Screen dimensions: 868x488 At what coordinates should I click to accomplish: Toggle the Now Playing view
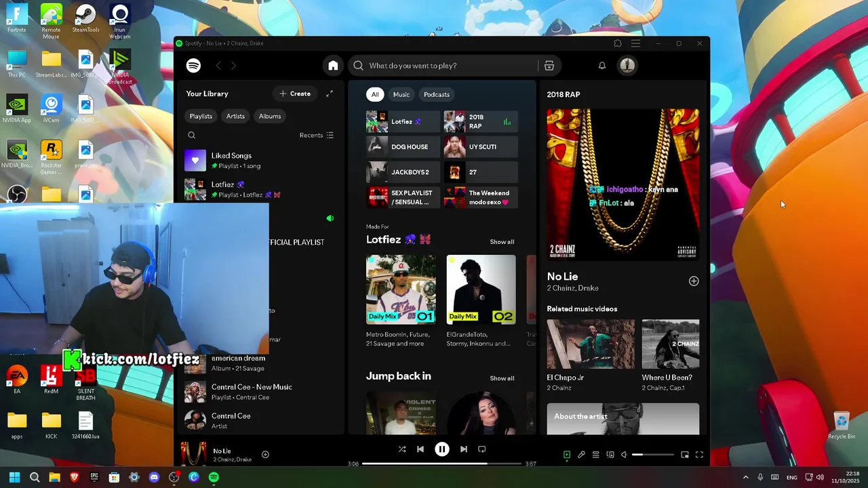[x=567, y=455]
